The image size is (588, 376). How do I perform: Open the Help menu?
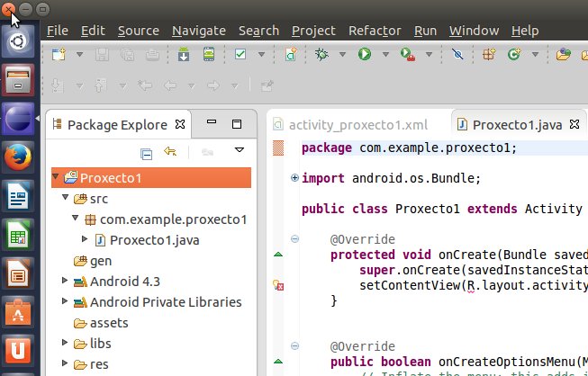525,31
